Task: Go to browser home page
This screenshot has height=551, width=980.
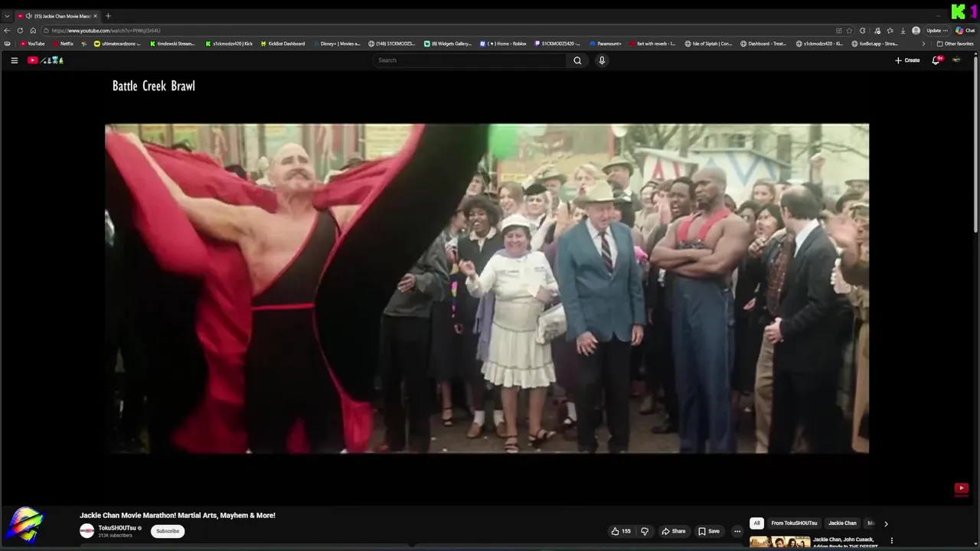Action: [33, 31]
